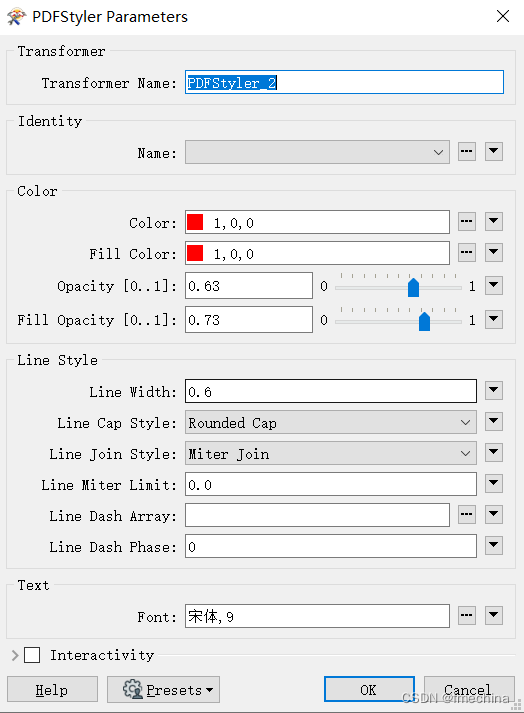Image resolution: width=524 pixels, height=713 pixels.
Task: Open arrow menu beside Line Width field
Action: [x=494, y=391]
